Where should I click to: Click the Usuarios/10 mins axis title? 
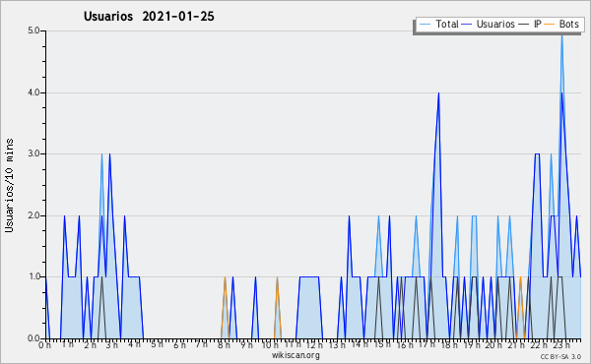click(9, 185)
